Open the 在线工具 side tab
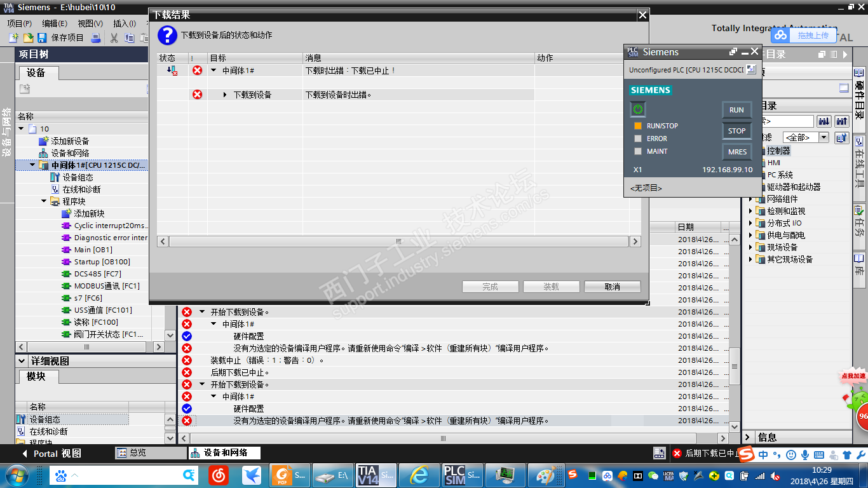Viewport: 868px width, 488px height. point(859,167)
